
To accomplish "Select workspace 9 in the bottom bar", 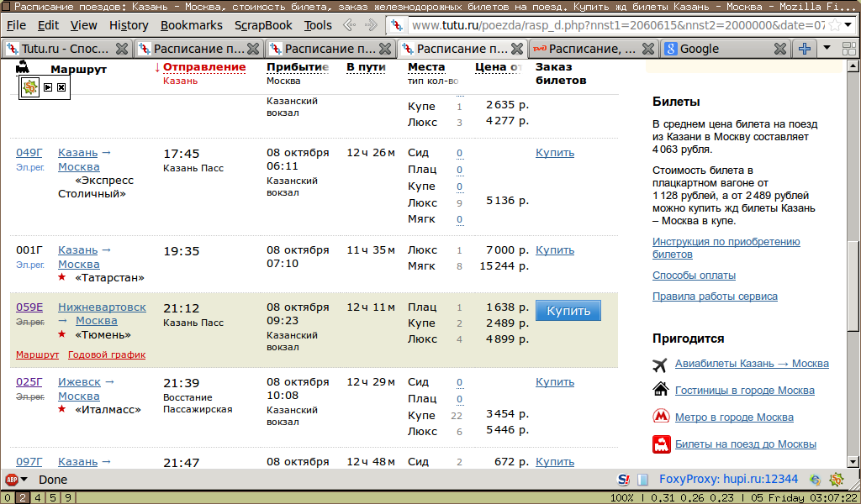I will (67, 498).
